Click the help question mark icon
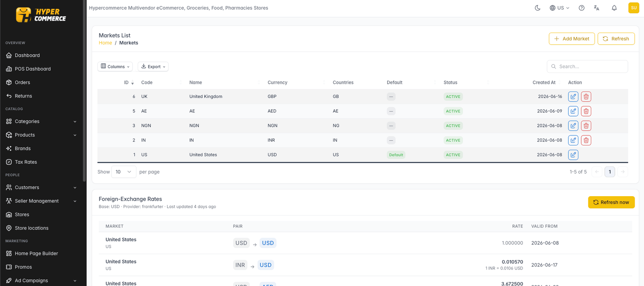Image resolution: width=644 pixels, height=286 pixels. point(582,8)
